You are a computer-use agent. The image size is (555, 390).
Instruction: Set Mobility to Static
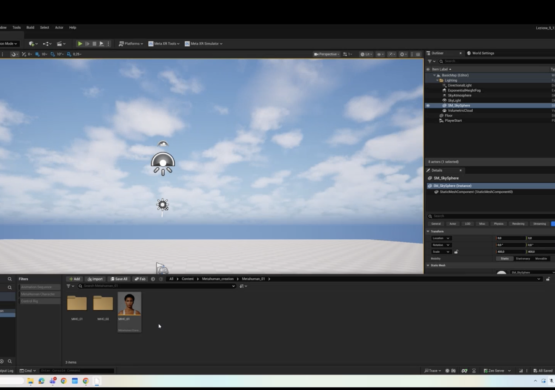(505, 259)
